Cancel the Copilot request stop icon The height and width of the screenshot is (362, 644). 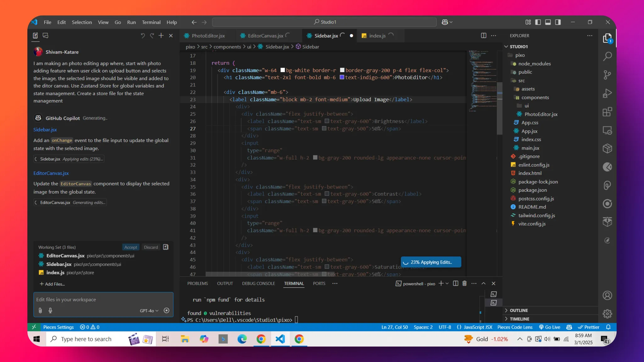pyautogui.click(x=167, y=310)
